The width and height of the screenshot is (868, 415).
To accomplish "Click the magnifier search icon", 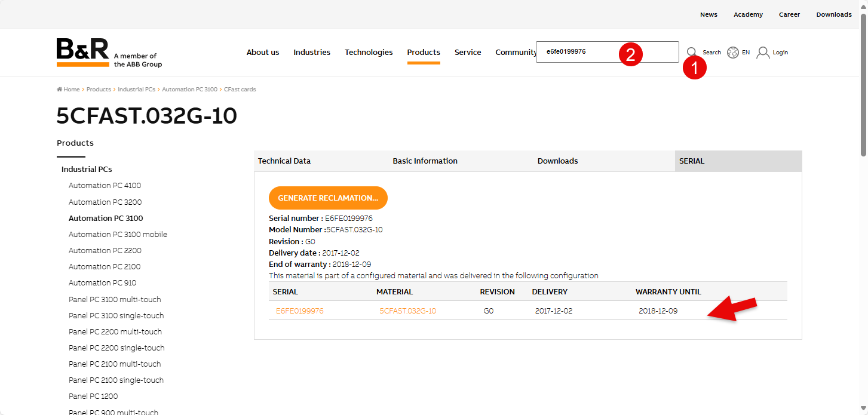I will [x=692, y=52].
